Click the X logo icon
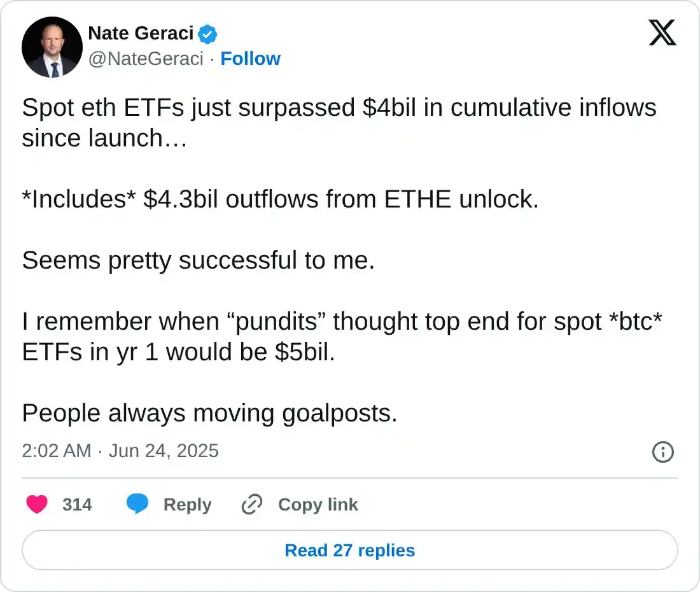This screenshot has width=700, height=592. pyautogui.click(x=662, y=32)
